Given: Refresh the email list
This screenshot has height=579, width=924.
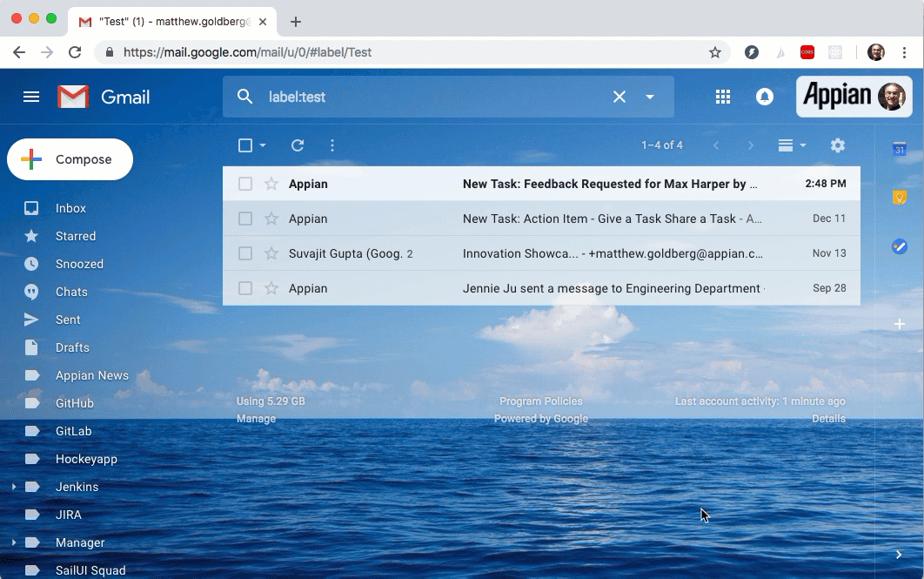Looking at the screenshot, I should point(297,145).
